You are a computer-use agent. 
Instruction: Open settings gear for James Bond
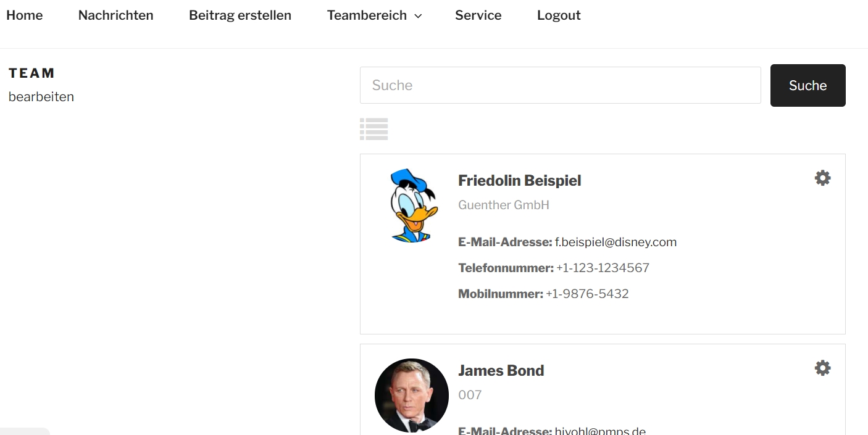click(x=822, y=368)
